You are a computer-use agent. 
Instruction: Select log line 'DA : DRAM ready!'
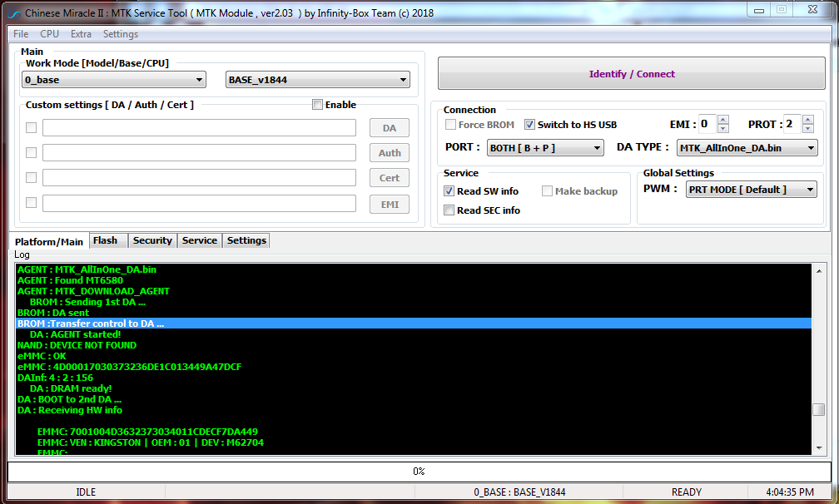414,388
